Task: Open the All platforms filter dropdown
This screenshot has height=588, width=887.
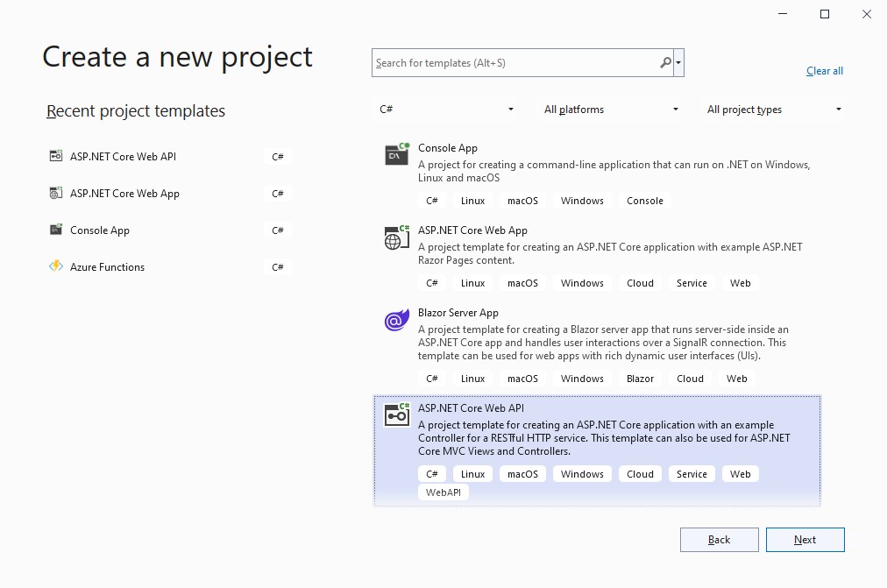Action: point(610,110)
